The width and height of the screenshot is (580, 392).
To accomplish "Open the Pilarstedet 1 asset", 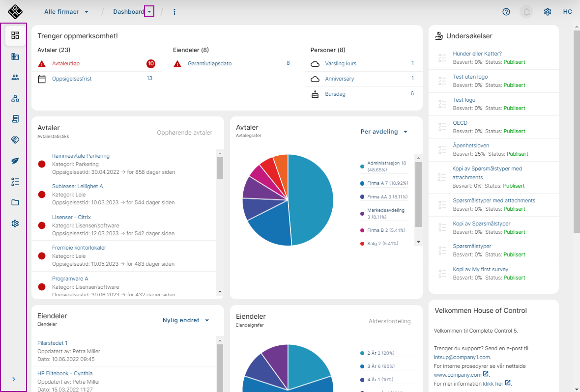I will pos(52,343).
